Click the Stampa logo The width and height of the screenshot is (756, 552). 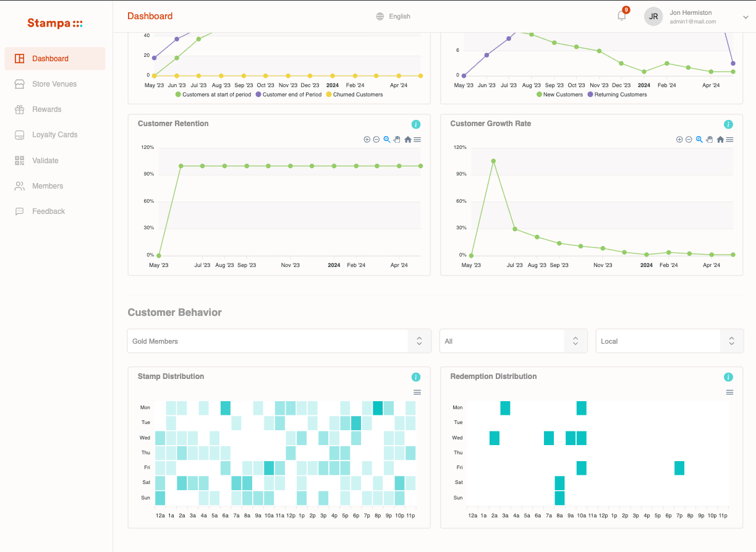54,23
